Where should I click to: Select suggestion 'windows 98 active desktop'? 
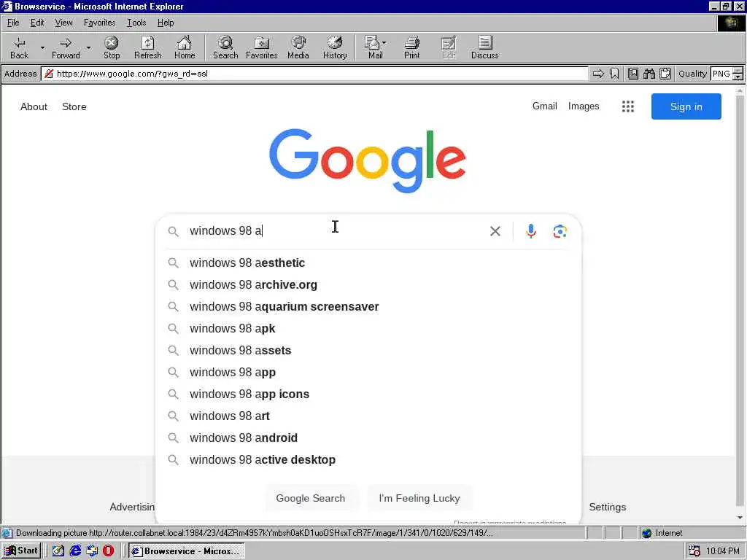tap(368, 460)
